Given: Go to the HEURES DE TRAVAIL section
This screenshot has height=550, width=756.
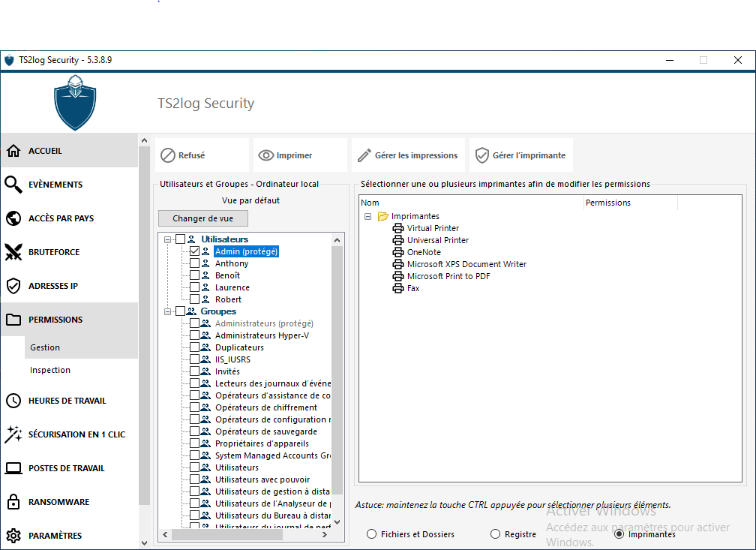Looking at the screenshot, I should pos(69,401).
